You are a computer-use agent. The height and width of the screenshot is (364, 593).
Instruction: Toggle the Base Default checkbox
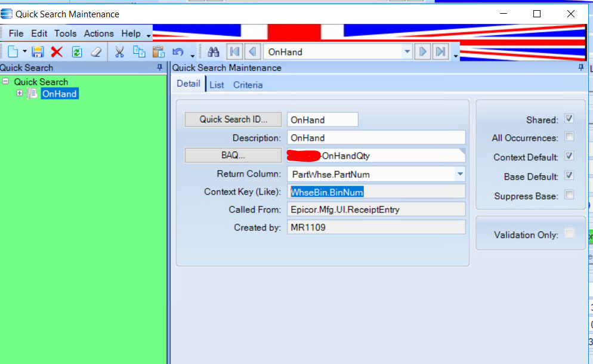coord(569,175)
